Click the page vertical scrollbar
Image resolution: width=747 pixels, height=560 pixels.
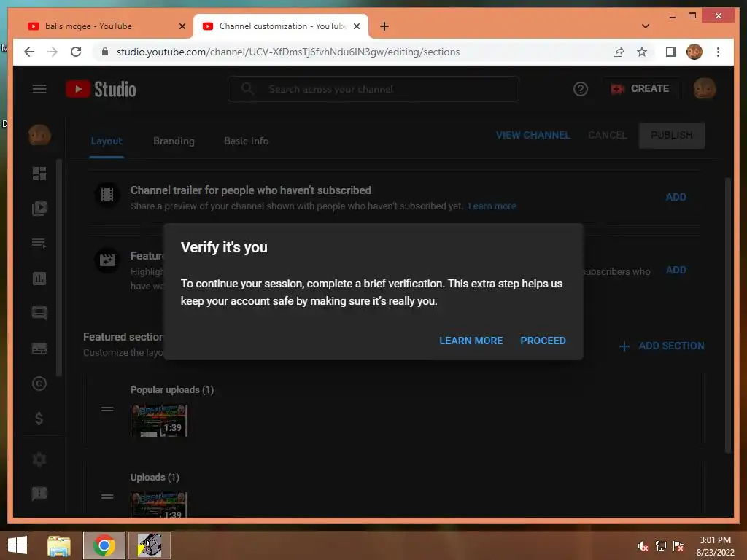click(x=727, y=314)
